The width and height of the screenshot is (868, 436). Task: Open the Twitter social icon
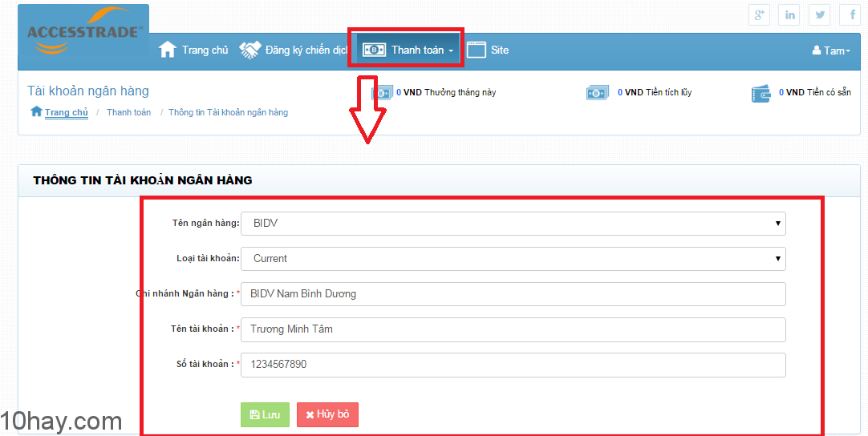point(819,14)
